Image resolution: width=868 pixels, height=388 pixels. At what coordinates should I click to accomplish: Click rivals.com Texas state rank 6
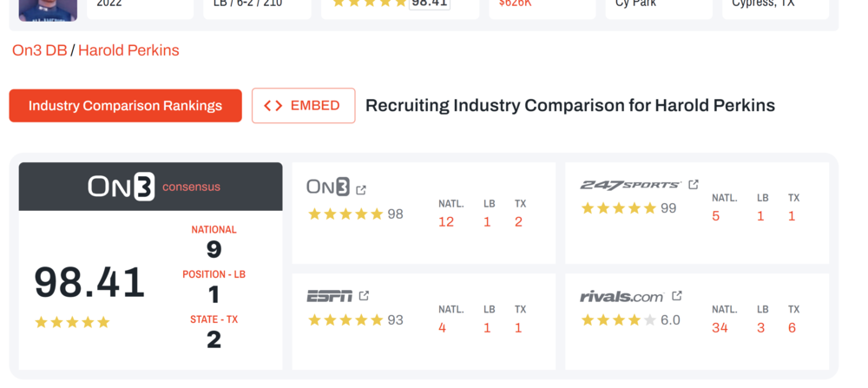click(792, 328)
